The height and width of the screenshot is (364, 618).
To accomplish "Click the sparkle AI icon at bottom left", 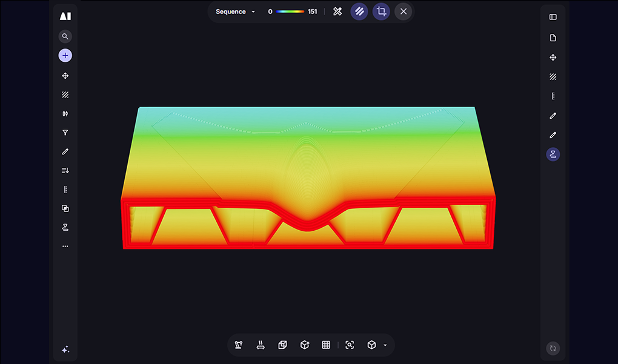I will tap(65, 349).
